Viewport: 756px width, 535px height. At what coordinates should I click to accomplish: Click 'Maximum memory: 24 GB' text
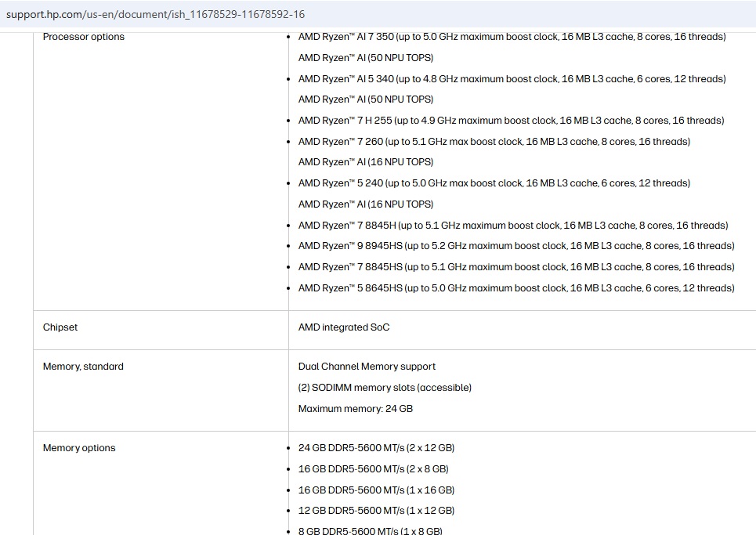coord(356,409)
